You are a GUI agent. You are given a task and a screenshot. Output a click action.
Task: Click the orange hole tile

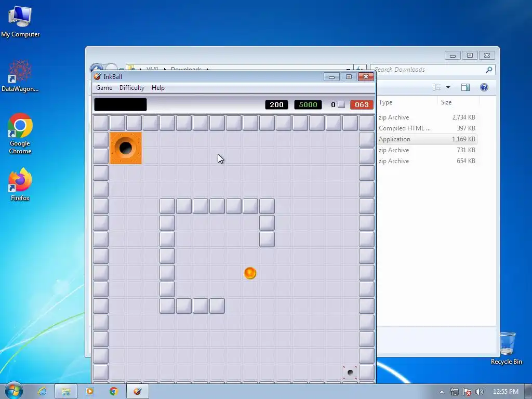coord(126,148)
